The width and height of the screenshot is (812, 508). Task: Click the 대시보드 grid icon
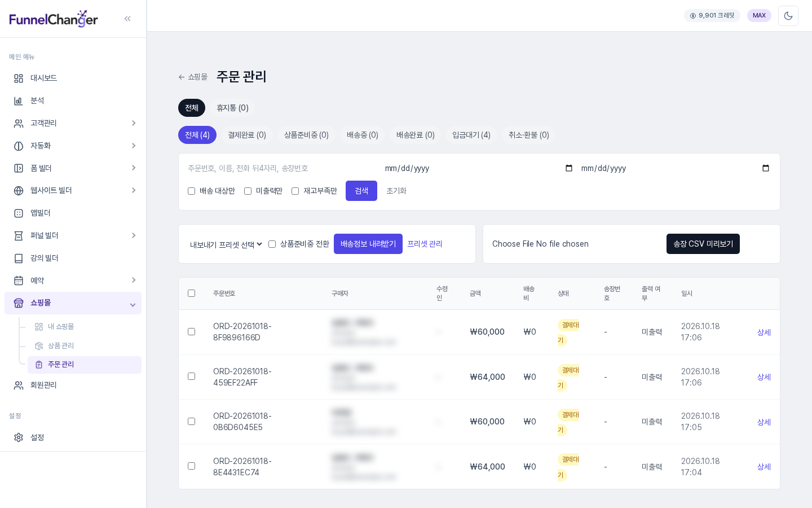[19, 78]
